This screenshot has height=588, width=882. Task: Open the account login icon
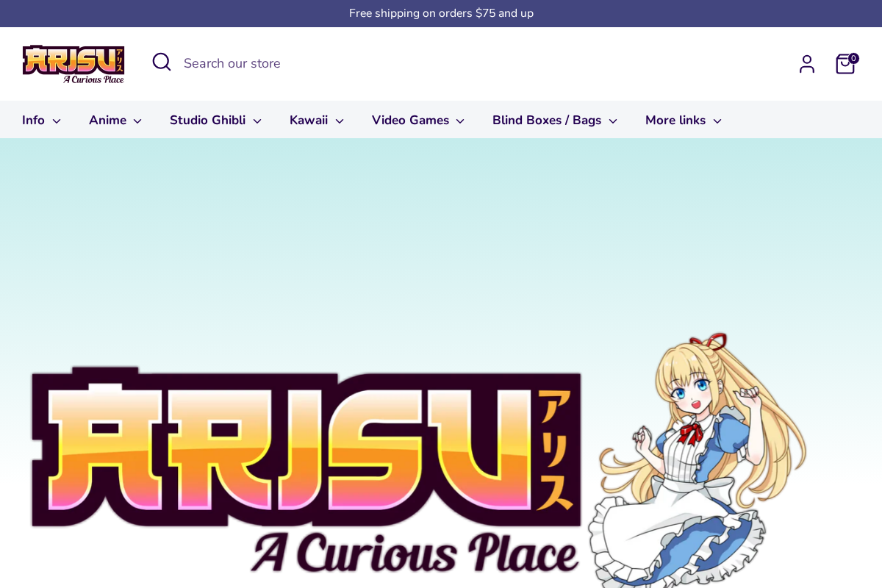[807, 64]
